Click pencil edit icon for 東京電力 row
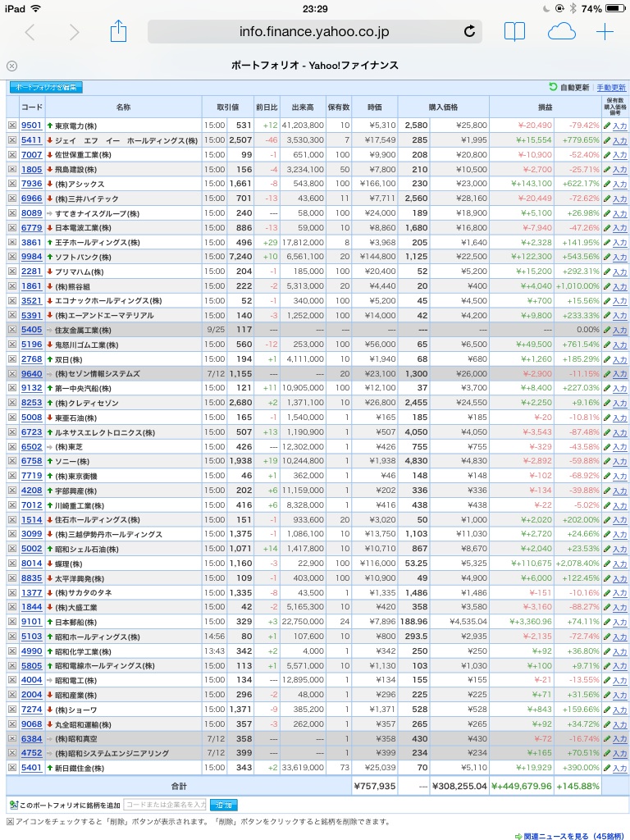Image resolution: width=630 pixels, height=840 pixels. (607, 126)
